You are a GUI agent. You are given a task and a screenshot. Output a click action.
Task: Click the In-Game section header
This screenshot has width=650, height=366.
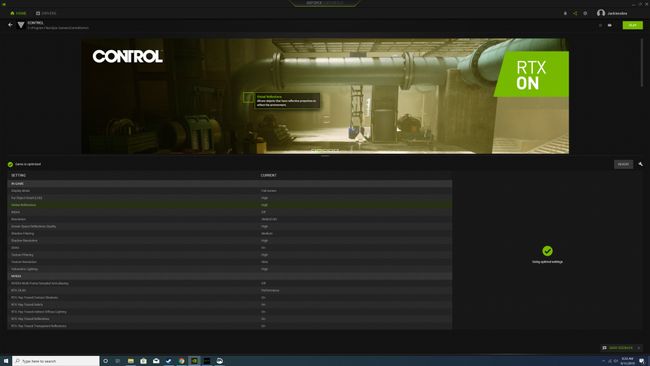pos(230,184)
